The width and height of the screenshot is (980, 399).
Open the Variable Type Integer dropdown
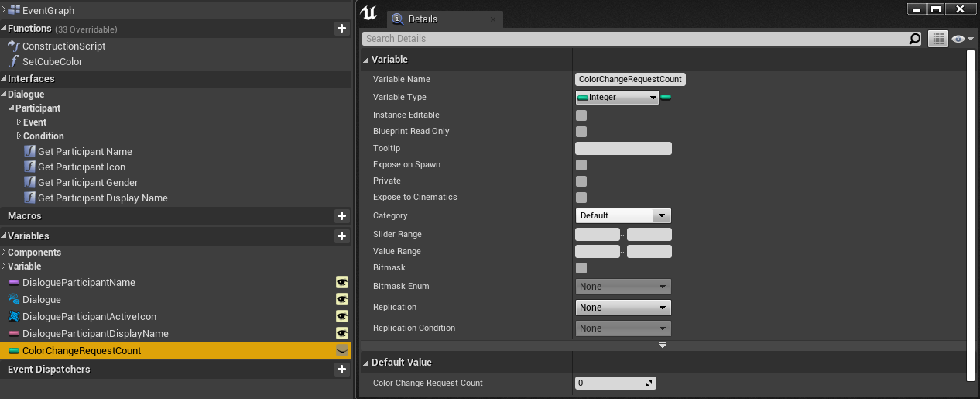click(617, 97)
